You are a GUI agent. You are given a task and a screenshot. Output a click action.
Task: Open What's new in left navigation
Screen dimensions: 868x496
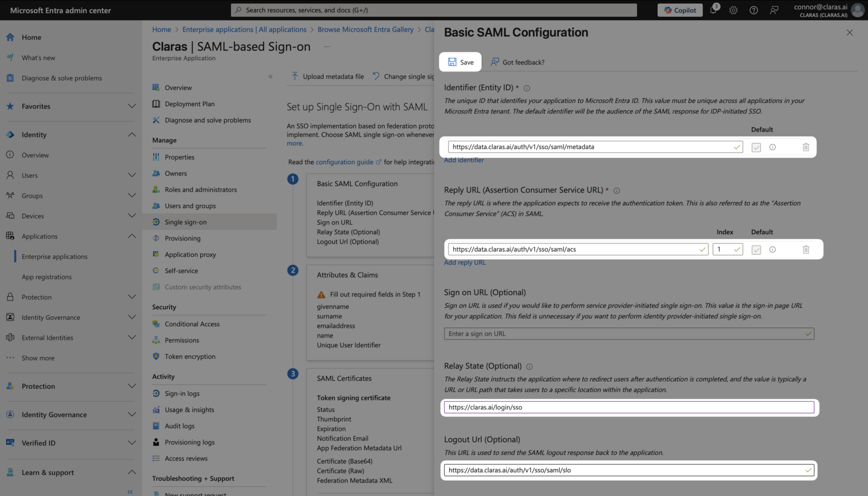38,58
